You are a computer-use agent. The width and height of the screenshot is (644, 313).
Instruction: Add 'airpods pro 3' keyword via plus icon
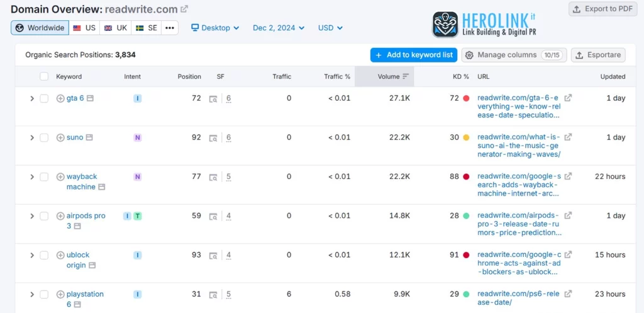click(x=60, y=215)
